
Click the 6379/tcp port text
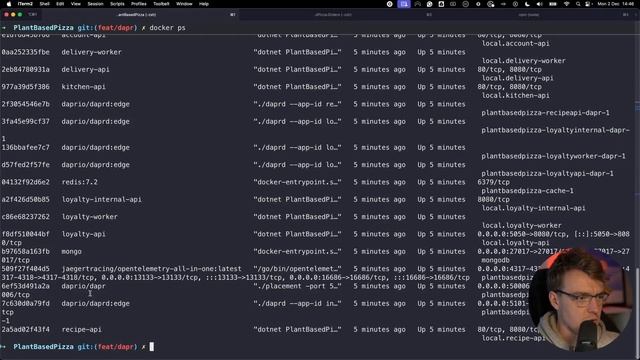(x=493, y=182)
